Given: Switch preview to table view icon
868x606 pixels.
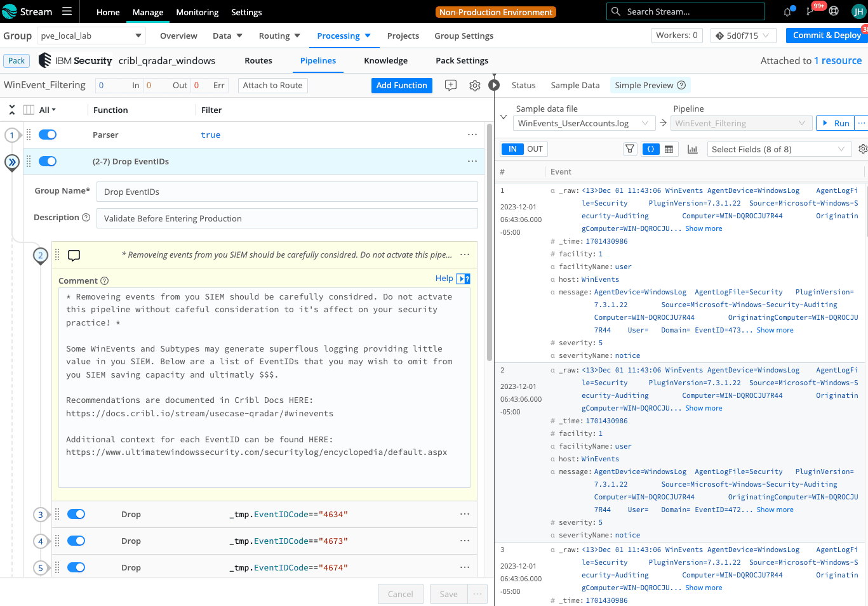Looking at the screenshot, I should click(669, 149).
